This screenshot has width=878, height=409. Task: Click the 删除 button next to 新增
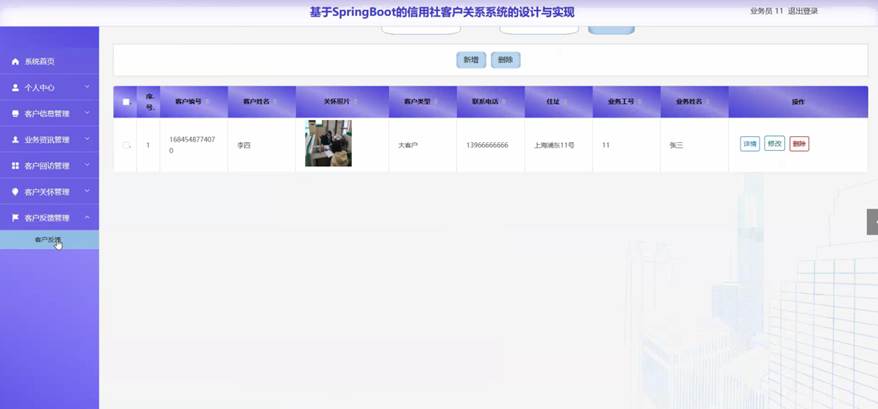506,60
